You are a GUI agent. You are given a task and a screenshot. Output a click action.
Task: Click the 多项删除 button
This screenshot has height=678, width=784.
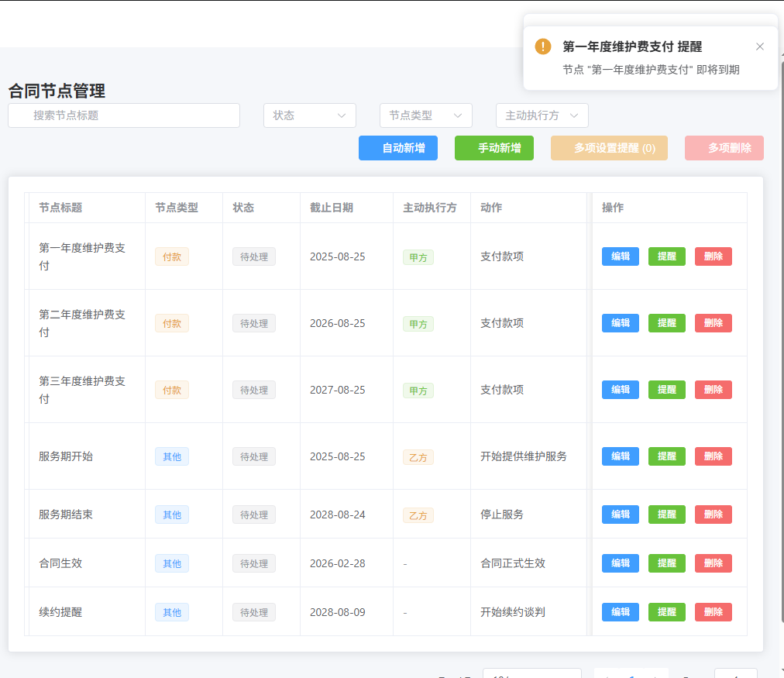(x=724, y=148)
